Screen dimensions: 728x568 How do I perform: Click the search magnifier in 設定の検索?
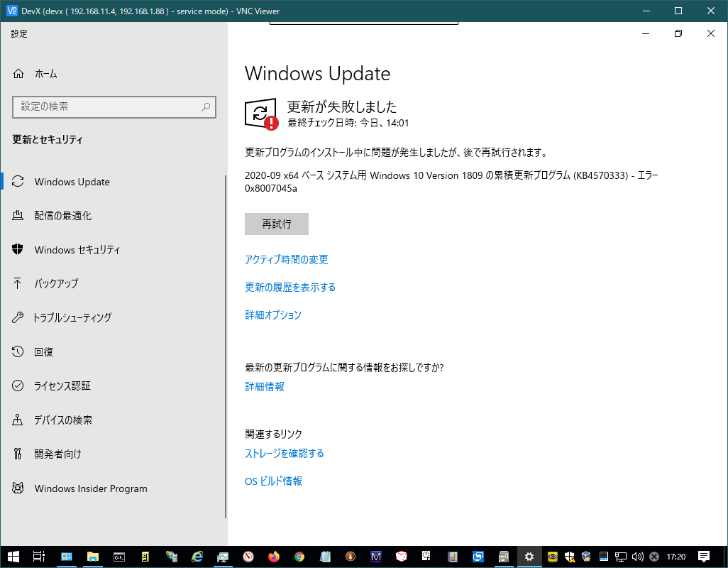click(x=206, y=107)
